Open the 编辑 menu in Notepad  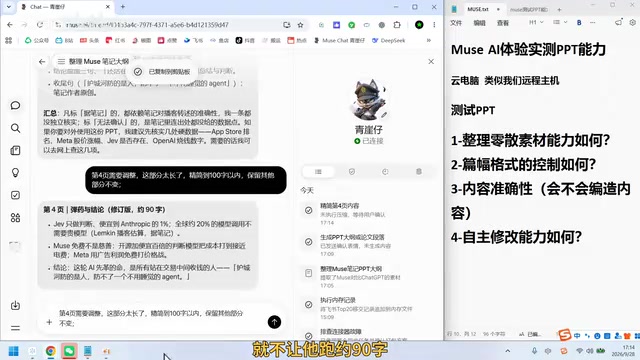479,23
